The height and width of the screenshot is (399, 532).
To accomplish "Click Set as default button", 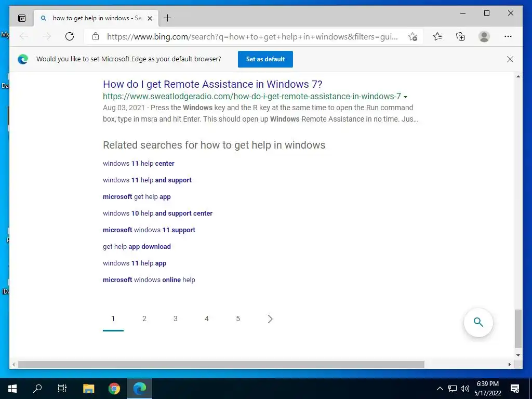I will pos(265,59).
